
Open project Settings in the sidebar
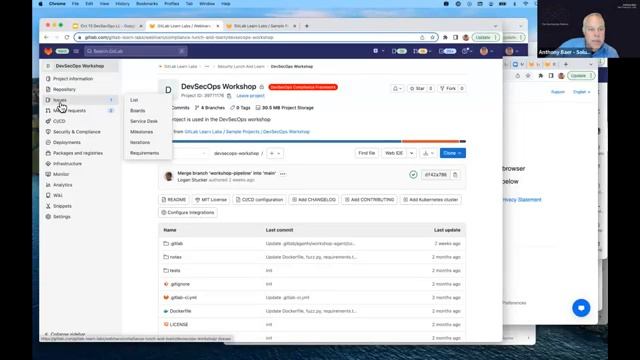click(62, 217)
